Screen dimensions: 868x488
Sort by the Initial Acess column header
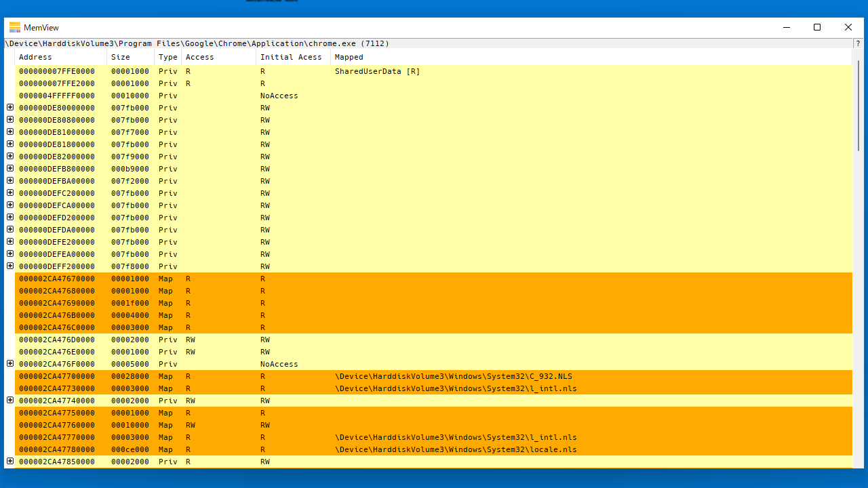pos(294,57)
